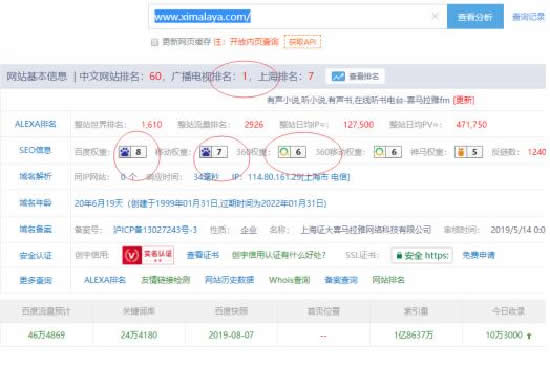This screenshot has height=367, width=550.
Task: Click the 关键词库 column header
Action: (x=139, y=311)
